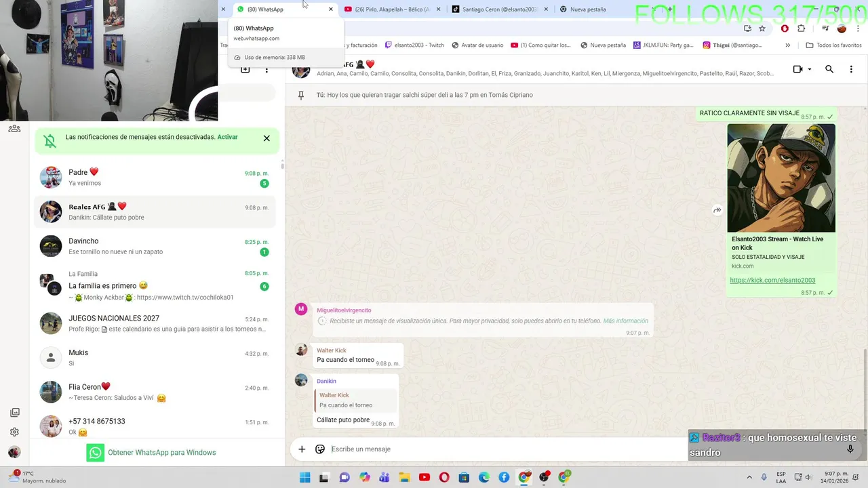Open the https://kick.com/elsanto2003 link
The image size is (868, 488).
pyautogui.click(x=772, y=280)
